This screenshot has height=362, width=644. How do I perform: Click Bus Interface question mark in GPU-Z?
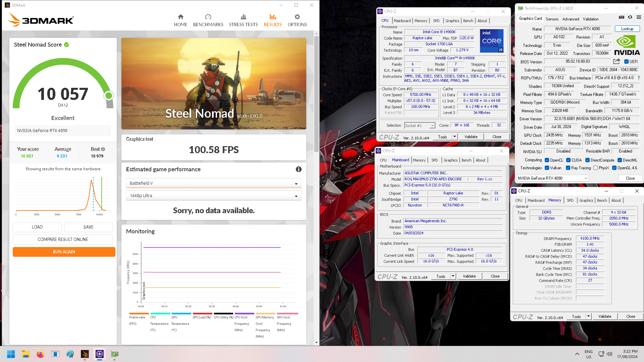pos(639,78)
